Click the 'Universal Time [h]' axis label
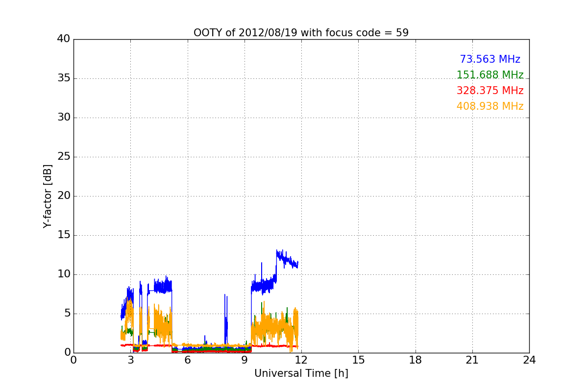Screen dimensions: 588x392 tap(301, 373)
